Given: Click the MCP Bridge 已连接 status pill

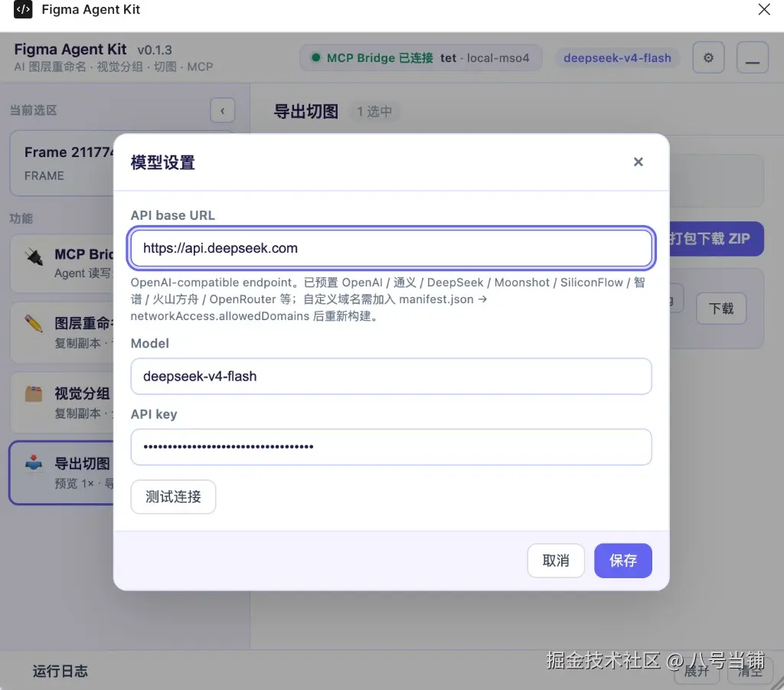Looking at the screenshot, I should (x=420, y=58).
